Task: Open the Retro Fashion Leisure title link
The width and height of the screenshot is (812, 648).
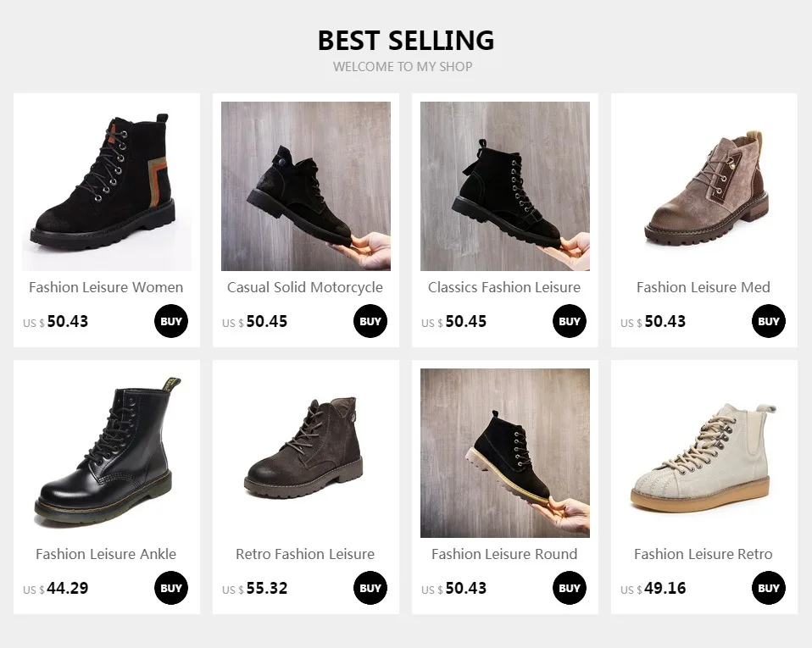Action: [305, 554]
